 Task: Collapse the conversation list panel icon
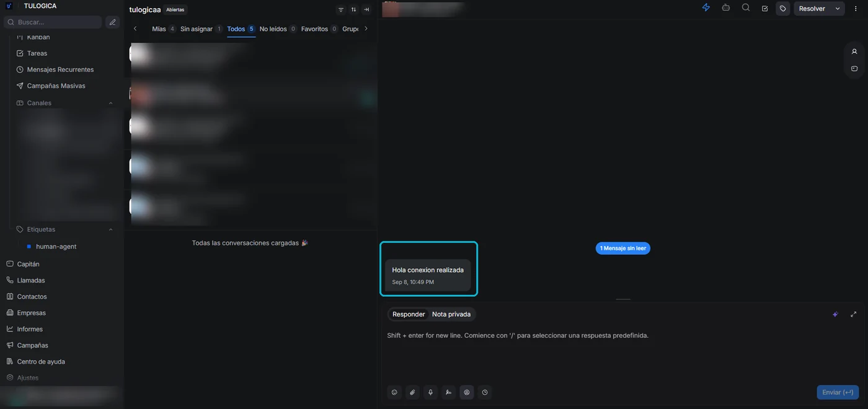coord(366,10)
